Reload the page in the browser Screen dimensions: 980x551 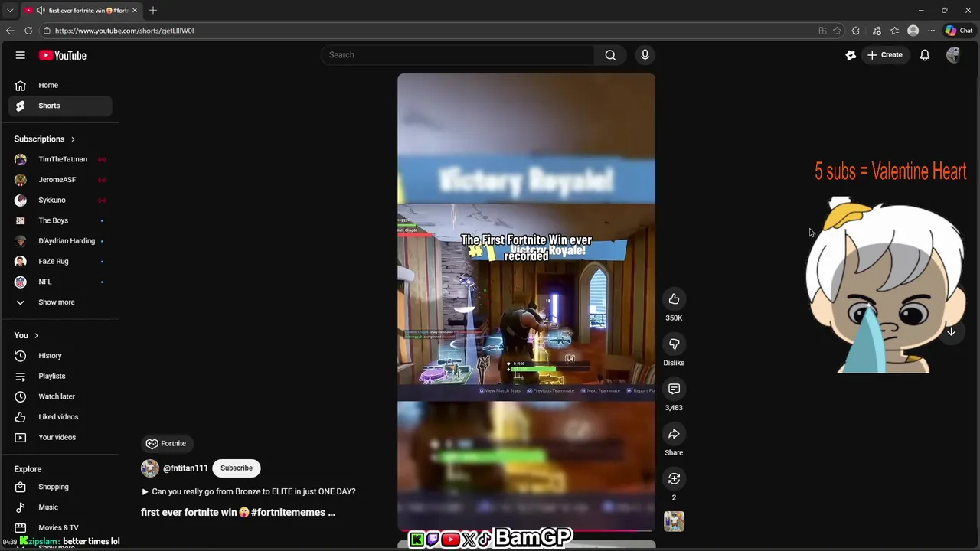click(x=28, y=31)
